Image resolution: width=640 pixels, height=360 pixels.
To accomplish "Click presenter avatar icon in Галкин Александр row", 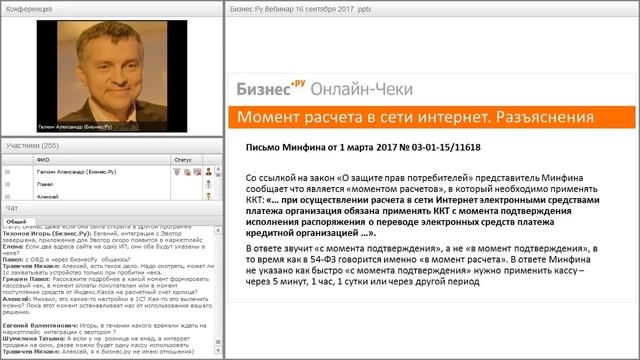I will tap(209, 172).
